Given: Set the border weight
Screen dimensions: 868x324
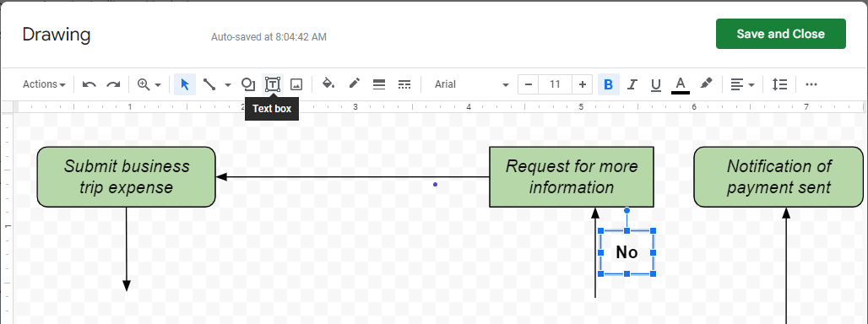Looking at the screenshot, I should tap(379, 84).
